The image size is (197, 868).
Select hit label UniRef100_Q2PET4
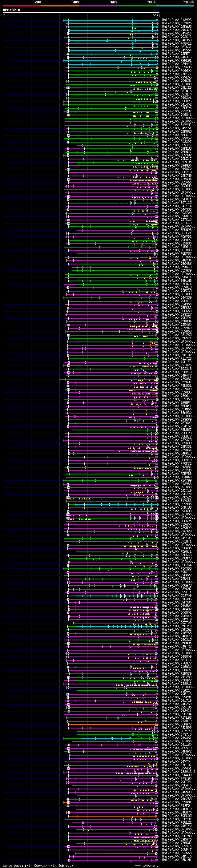coord(177,54)
